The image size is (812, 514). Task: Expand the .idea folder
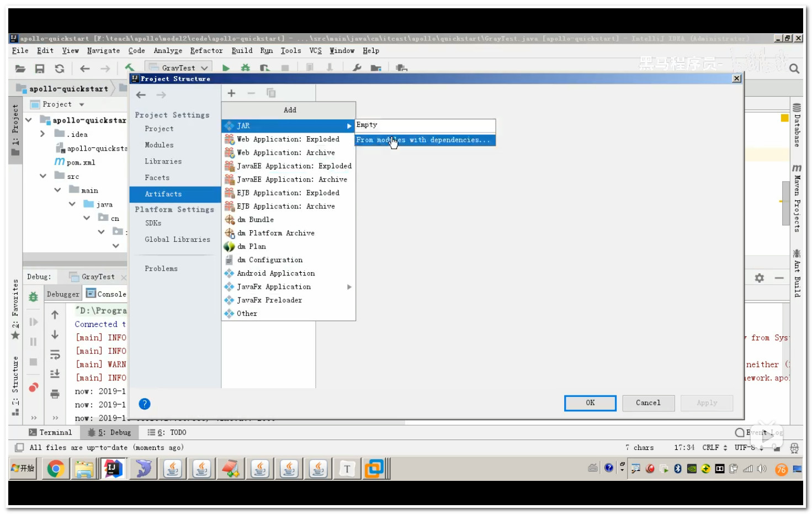click(x=43, y=134)
